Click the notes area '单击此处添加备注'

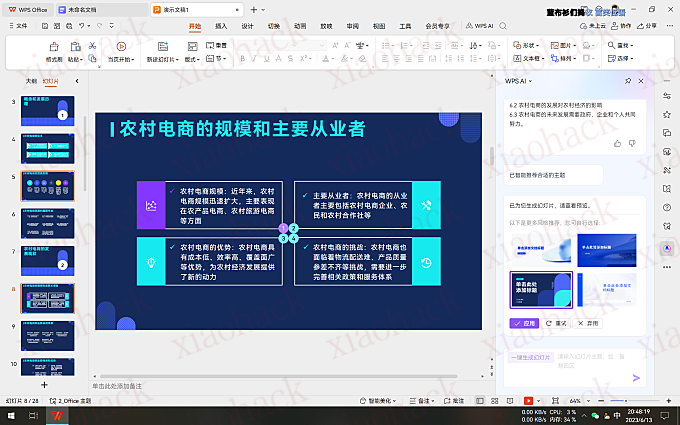117,386
